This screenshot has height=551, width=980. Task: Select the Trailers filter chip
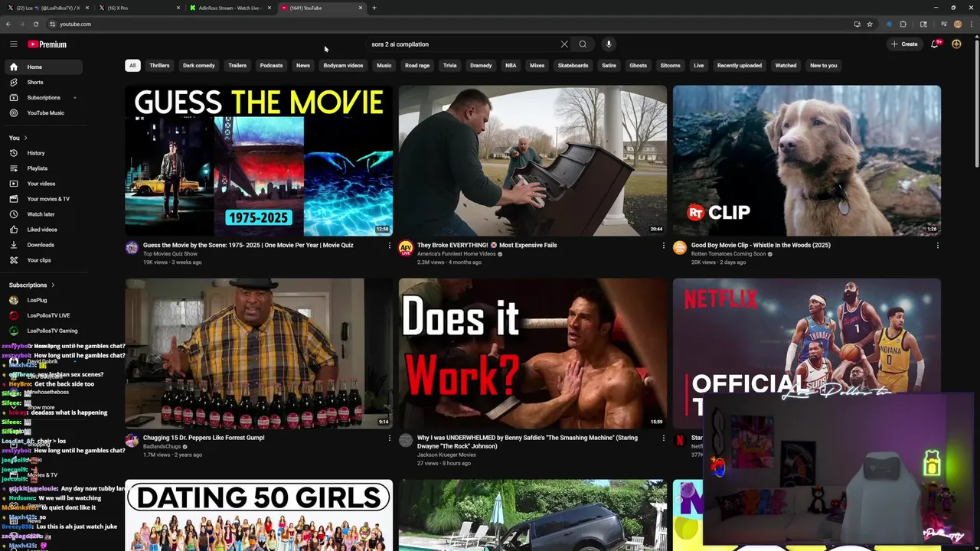pyautogui.click(x=237, y=65)
